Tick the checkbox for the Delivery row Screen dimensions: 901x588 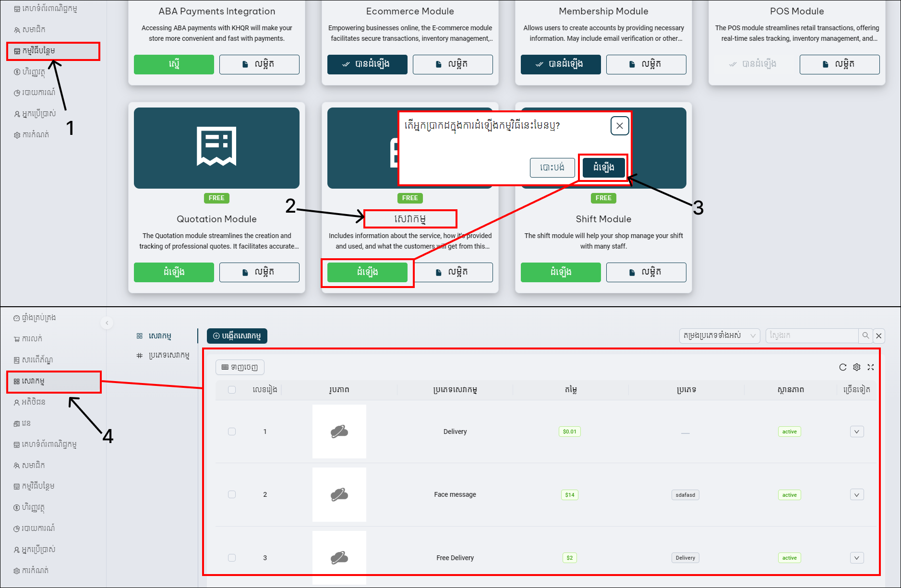tap(232, 432)
